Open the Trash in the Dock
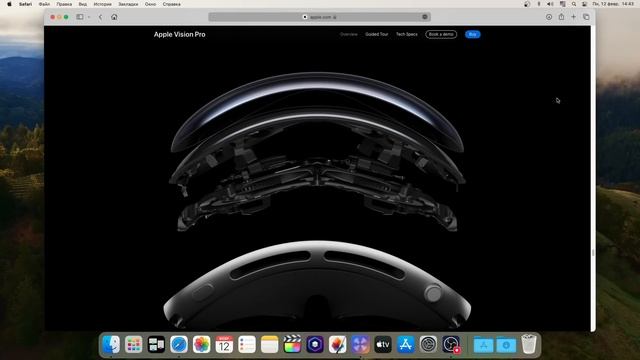Viewport: 640px width, 360px height. click(529, 344)
